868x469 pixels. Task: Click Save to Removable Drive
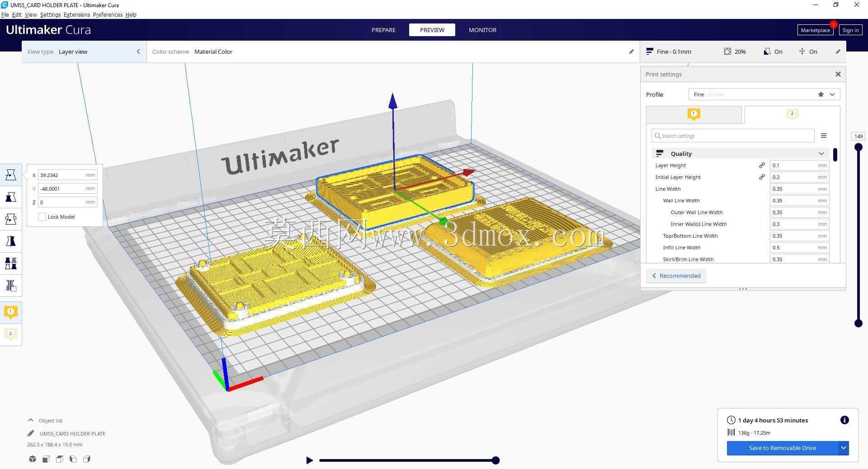pyautogui.click(x=782, y=448)
